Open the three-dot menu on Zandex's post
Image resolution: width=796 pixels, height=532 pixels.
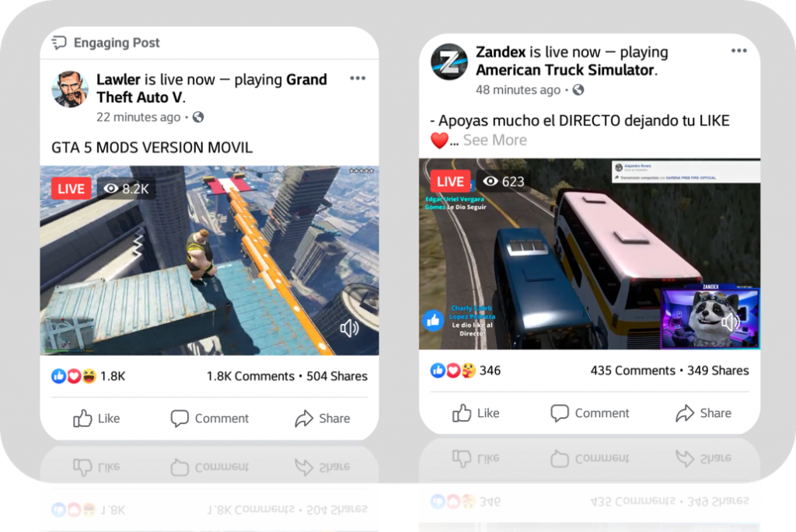(x=738, y=50)
